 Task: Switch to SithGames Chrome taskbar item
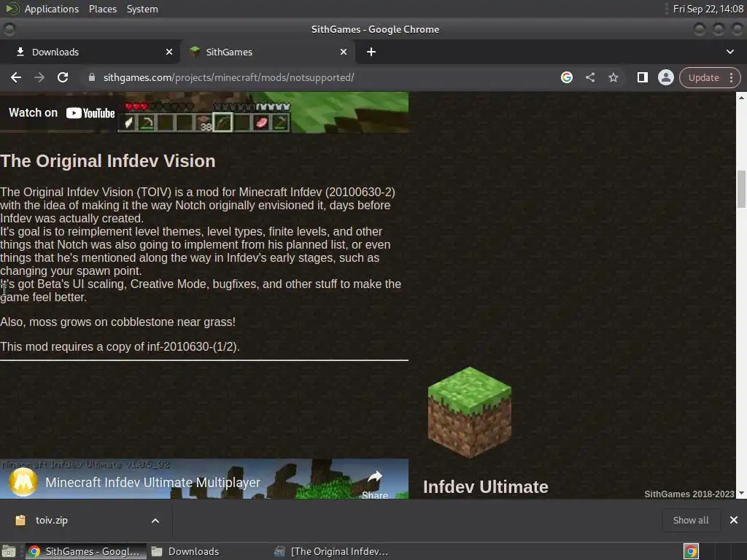click(85, 551)
